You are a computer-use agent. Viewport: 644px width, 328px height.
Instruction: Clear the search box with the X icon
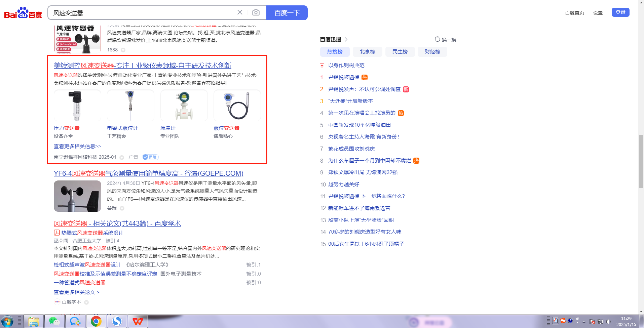point(240,12)
